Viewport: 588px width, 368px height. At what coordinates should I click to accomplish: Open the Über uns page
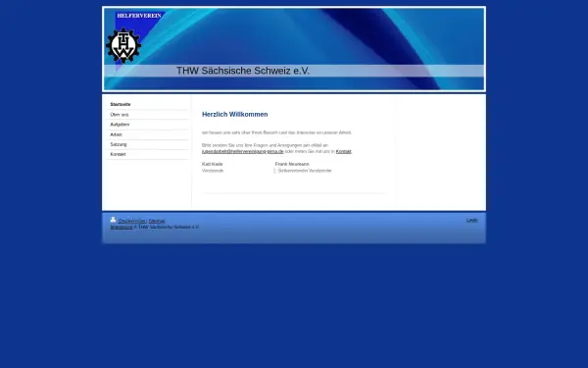pyautogui.click(x=120, y=115)
